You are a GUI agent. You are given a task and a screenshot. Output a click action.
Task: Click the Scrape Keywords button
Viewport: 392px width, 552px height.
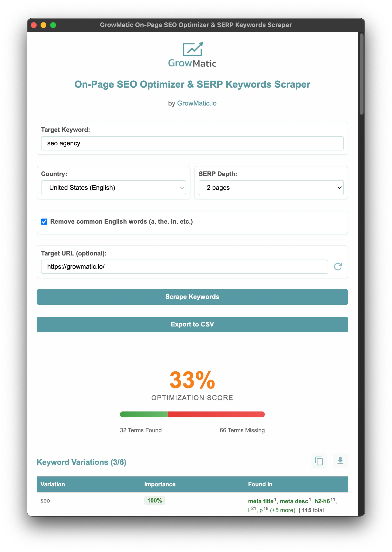pyautogui.click(x=192, y=297)
